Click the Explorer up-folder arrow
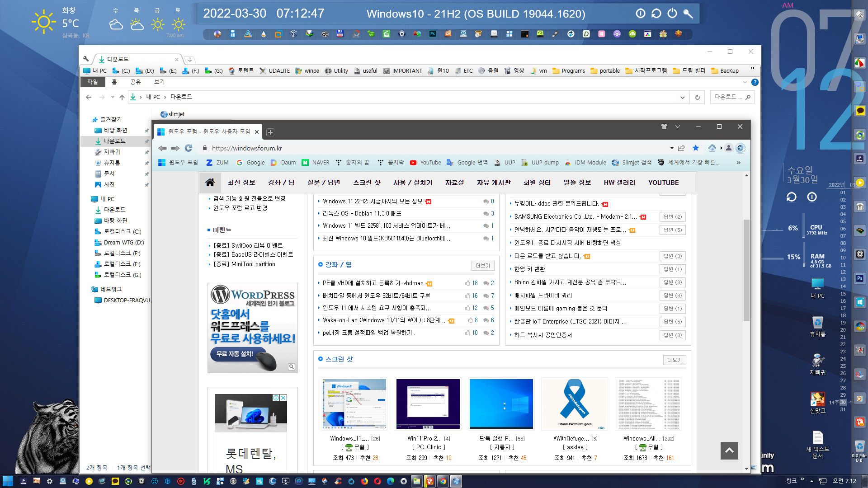Screen dimensions: 868x488 [122, 97]
